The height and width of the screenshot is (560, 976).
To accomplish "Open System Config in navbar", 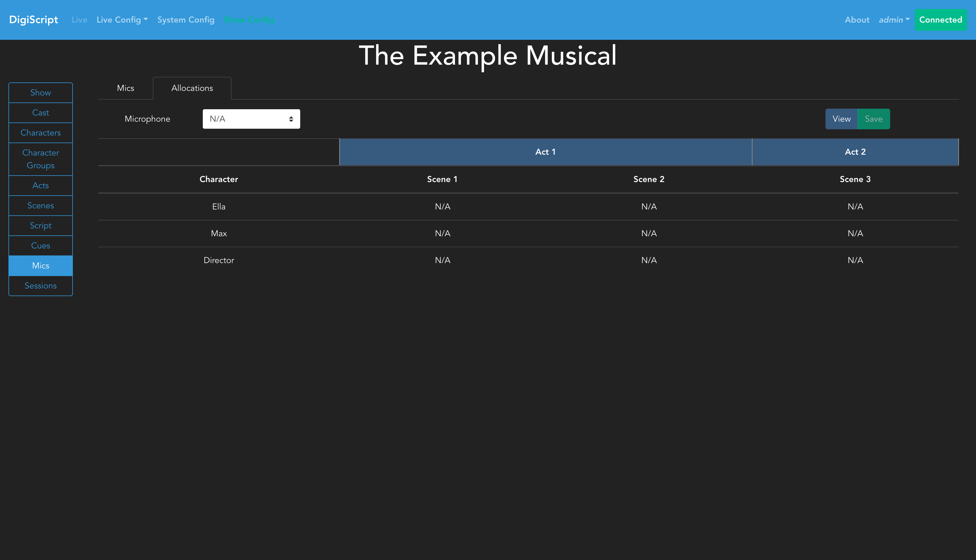I will tap(186, 19).
